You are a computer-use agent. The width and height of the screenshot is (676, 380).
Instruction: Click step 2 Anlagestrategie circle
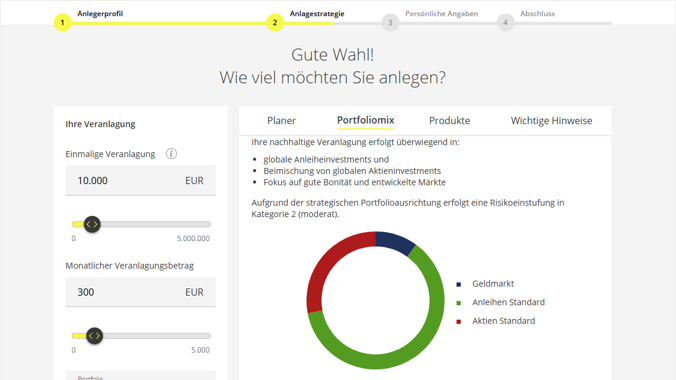[275, 22]
